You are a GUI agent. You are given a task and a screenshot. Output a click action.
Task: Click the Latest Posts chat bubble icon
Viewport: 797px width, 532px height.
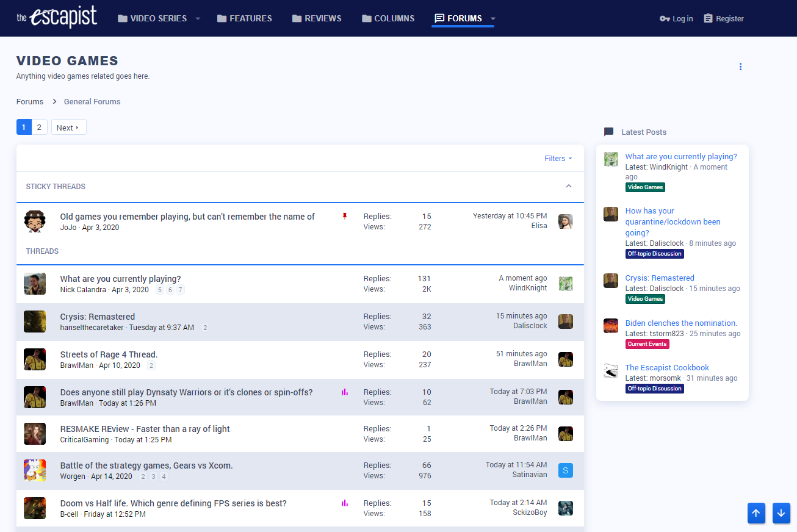coord(608,132)
